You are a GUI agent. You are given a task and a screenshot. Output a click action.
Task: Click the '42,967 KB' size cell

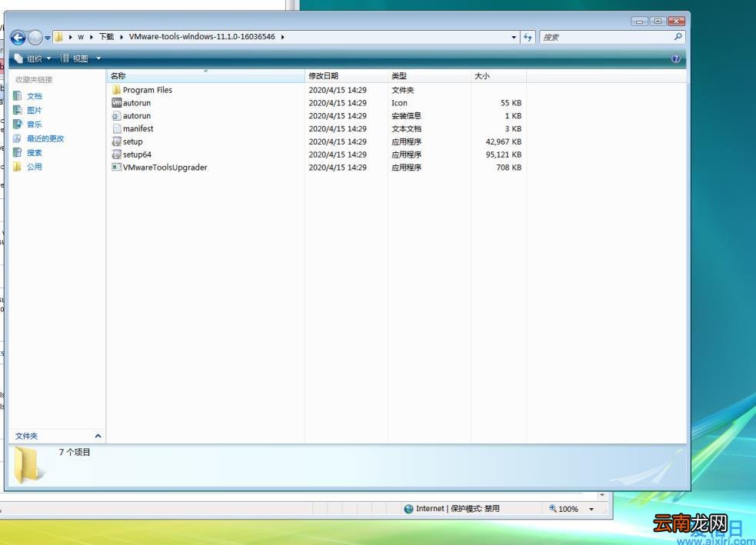click(x=503, y=141)
